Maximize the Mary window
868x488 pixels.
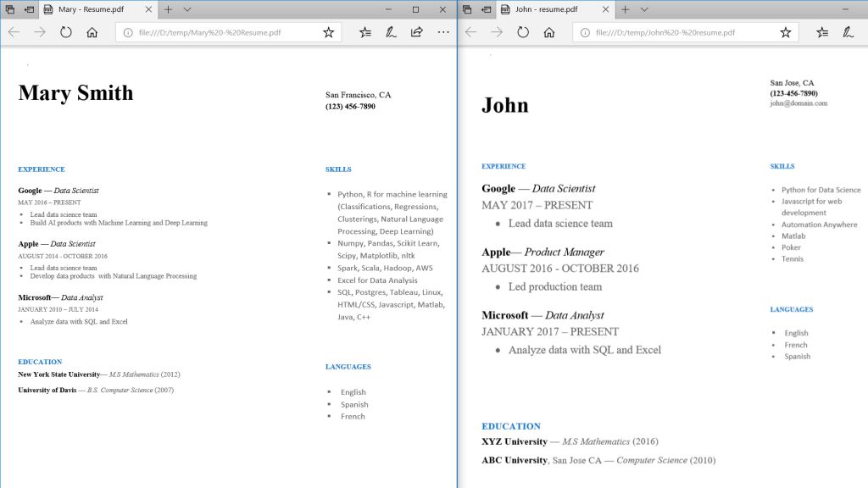[415, 9]
